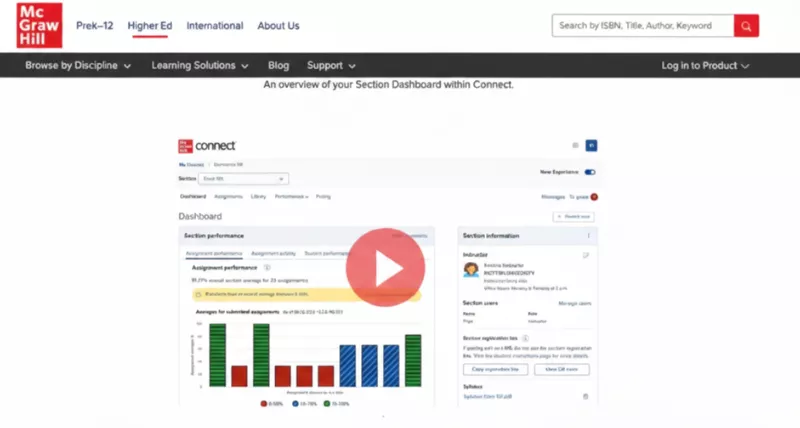This screenshot has width=800, height=428.
Task: Focus the ISBN, Title, Author search field
Action: click(x=643, y=26)
